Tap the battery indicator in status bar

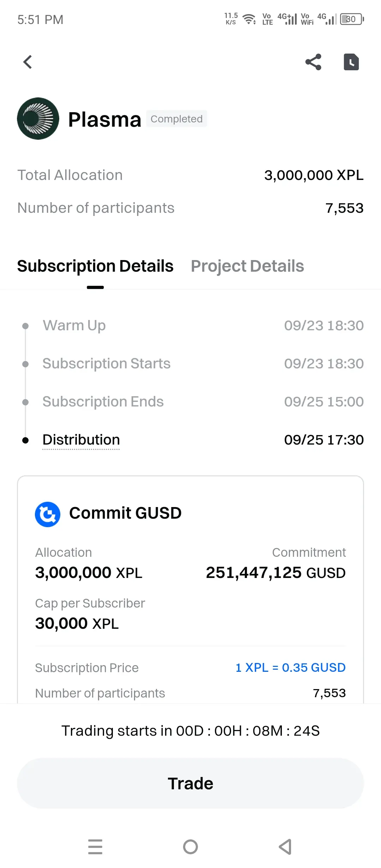[x=352, y=19]
